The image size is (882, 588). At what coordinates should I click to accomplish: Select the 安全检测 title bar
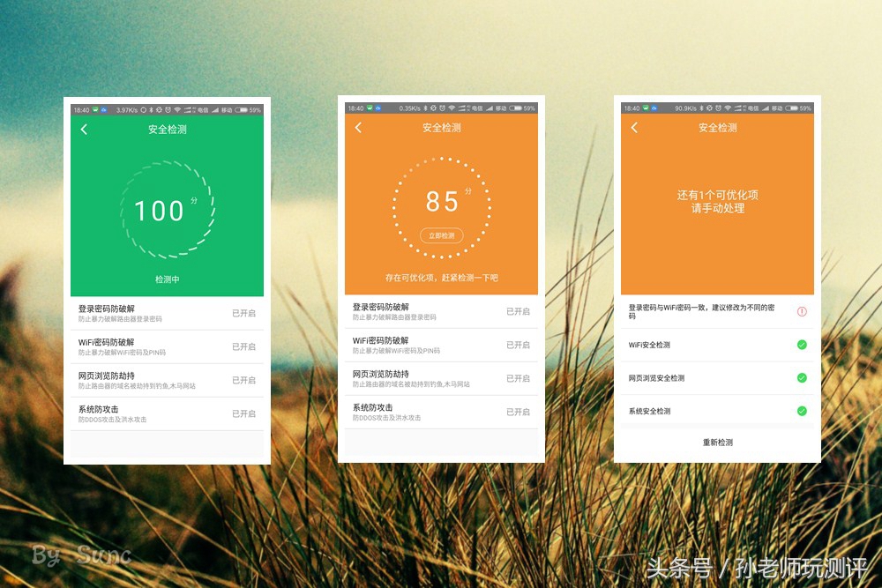point(168,130)
